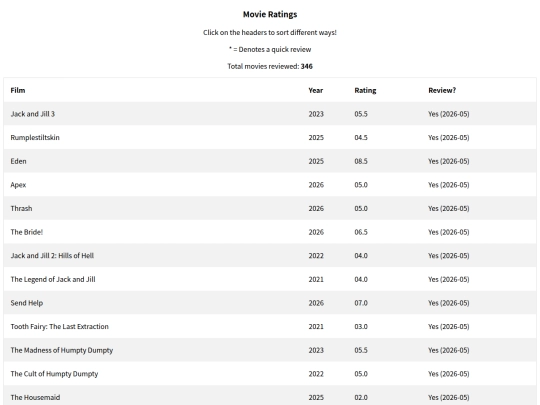Select The Bride! film title
540x405 pixels.
pyautogui.click(x=27, y=232)
